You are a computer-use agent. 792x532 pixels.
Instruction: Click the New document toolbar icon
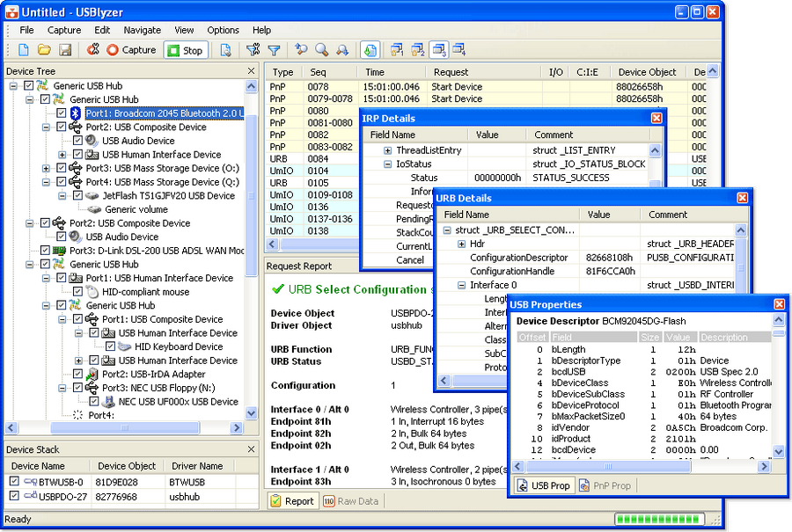[24, 50]
